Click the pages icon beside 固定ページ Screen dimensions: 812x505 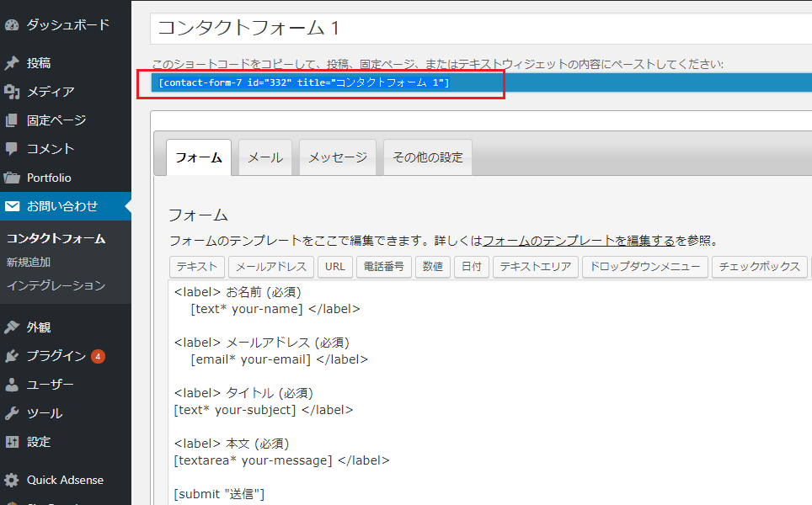pos(12,120)
